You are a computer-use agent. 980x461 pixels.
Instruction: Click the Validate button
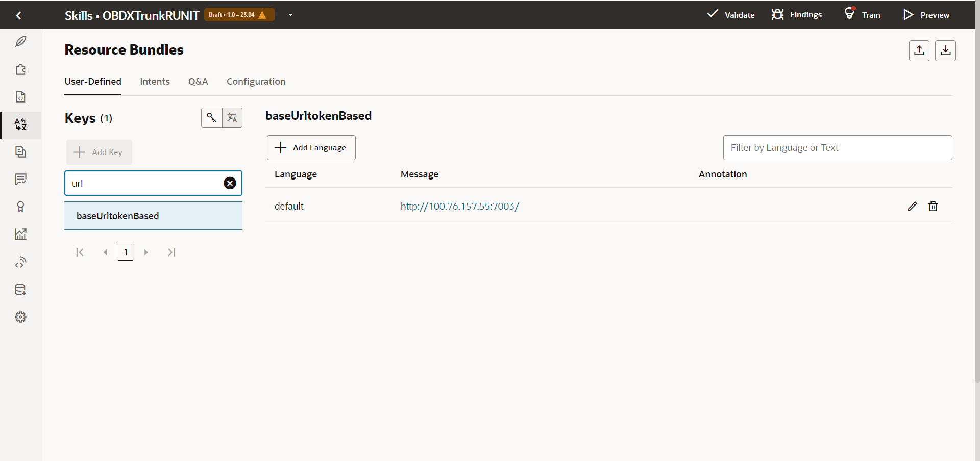tap(731, 15)
